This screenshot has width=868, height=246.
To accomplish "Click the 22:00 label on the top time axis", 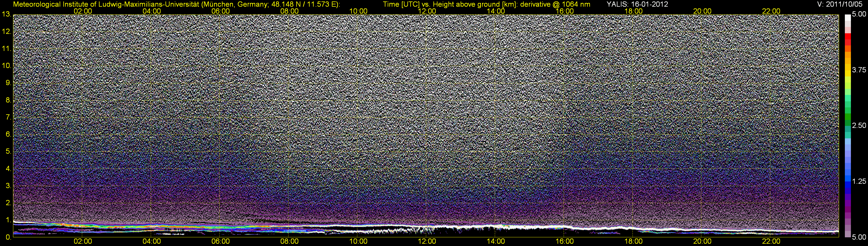I will click(771, 11).
